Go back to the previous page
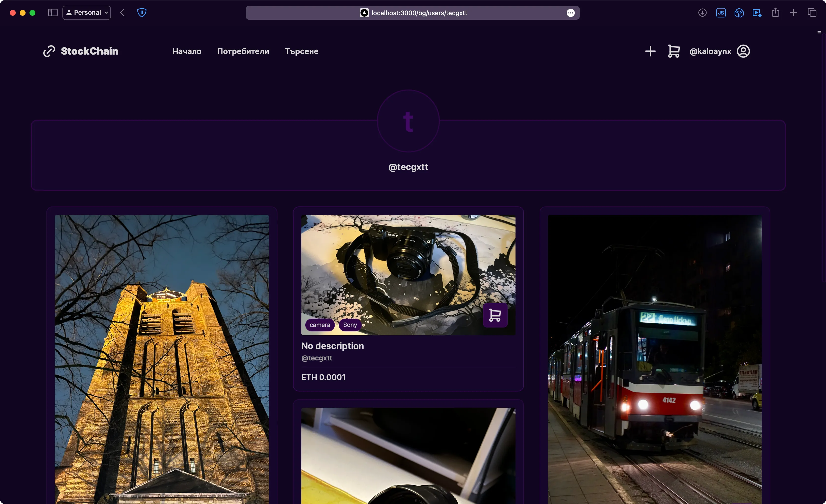The width and height of the screenshot is (826, 504). point(122,13)
